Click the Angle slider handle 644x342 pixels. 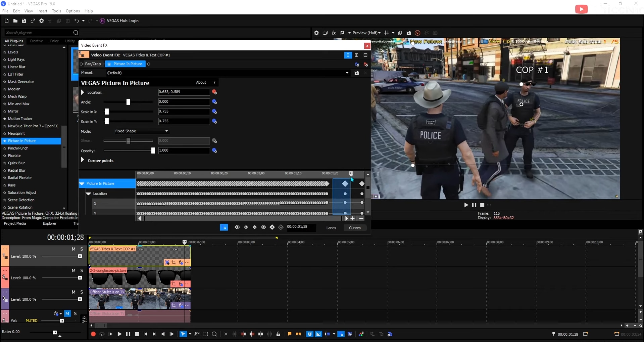[128, 102]
